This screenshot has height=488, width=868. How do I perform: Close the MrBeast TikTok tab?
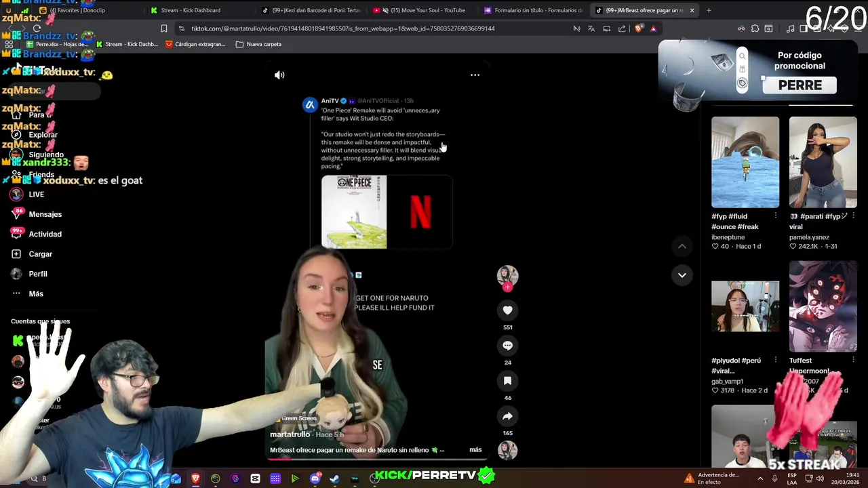[692, 10]
